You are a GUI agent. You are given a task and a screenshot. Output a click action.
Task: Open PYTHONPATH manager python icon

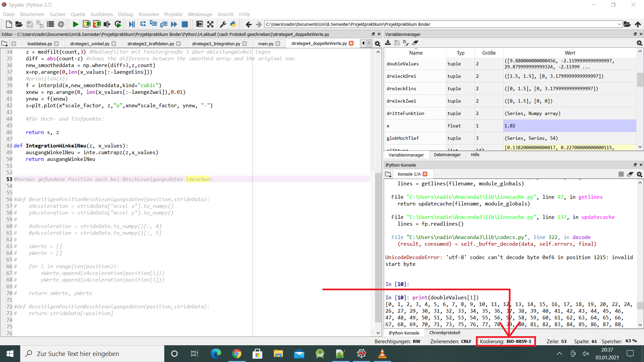click(233, 24)
